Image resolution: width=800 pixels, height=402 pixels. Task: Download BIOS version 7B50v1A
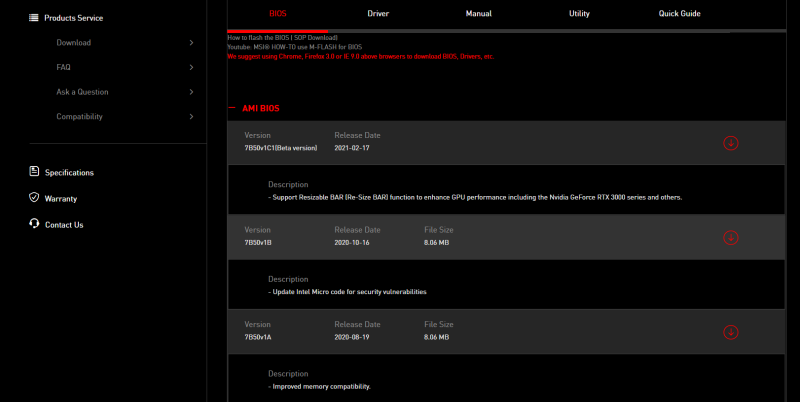click(x=731, y=332)
